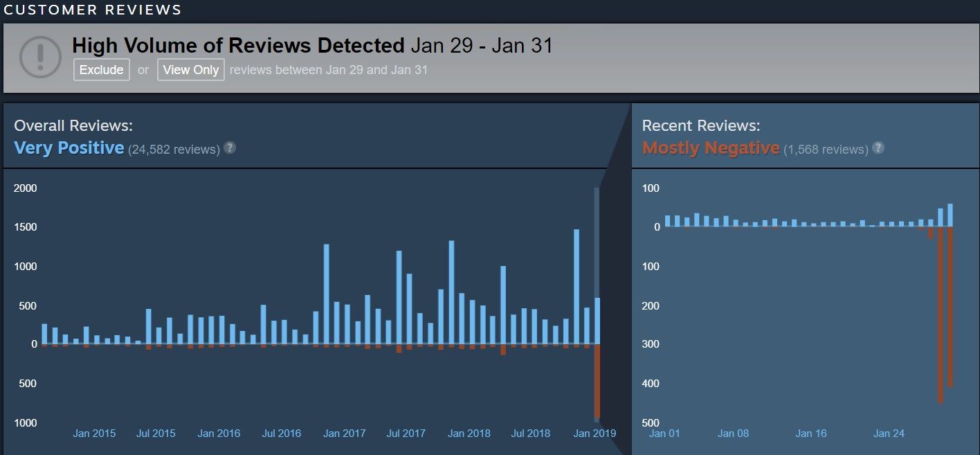The width and height of the screenshot is (980, 455).
Task: Click the "200" y-axis value in Recent chart
Action: click(651, 305)
